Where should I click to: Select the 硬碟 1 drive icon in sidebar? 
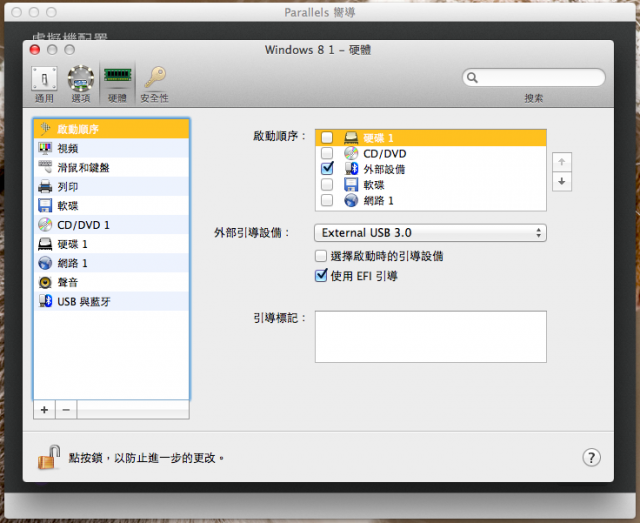(45, 244)
